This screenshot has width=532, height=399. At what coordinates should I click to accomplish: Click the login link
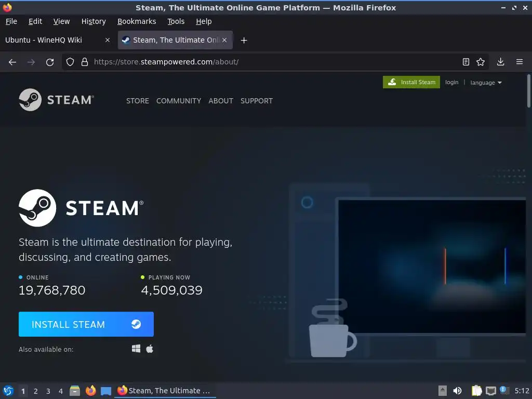(x=451, y=83)
